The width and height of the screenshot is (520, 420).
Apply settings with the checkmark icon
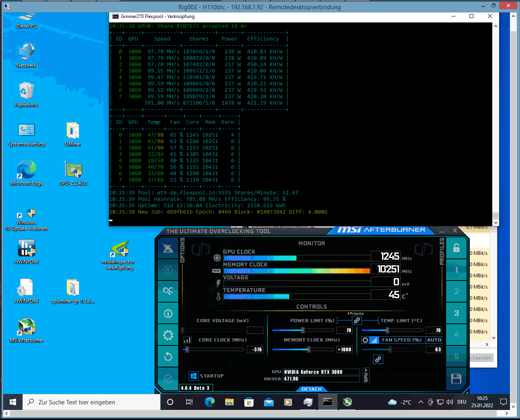168,378
